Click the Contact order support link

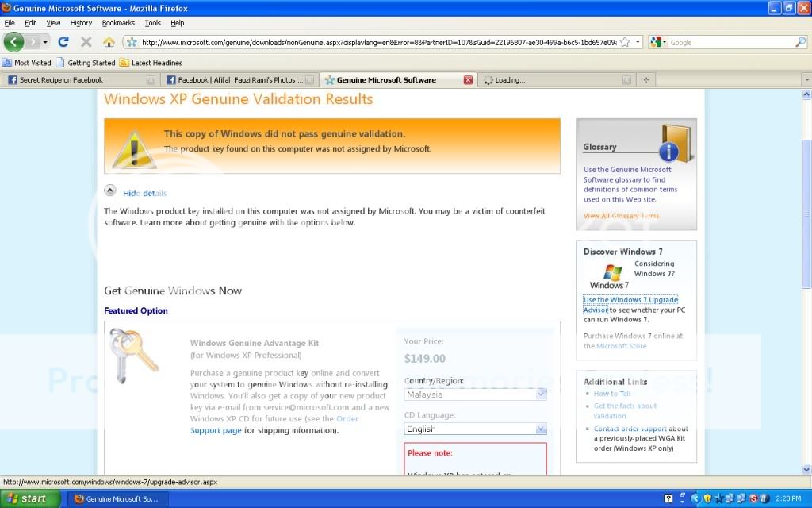click(630, 429)
